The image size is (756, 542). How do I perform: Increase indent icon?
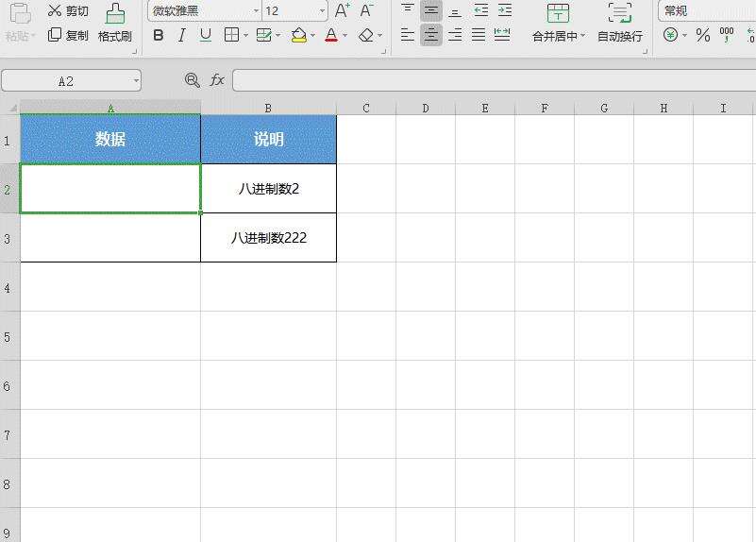[504, 10]
